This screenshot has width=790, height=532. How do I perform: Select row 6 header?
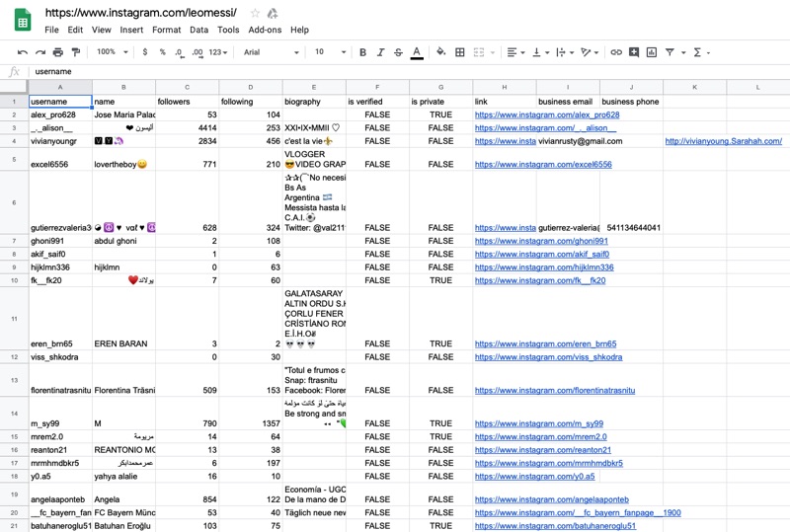pyautogui.click(x=14, y=202)
